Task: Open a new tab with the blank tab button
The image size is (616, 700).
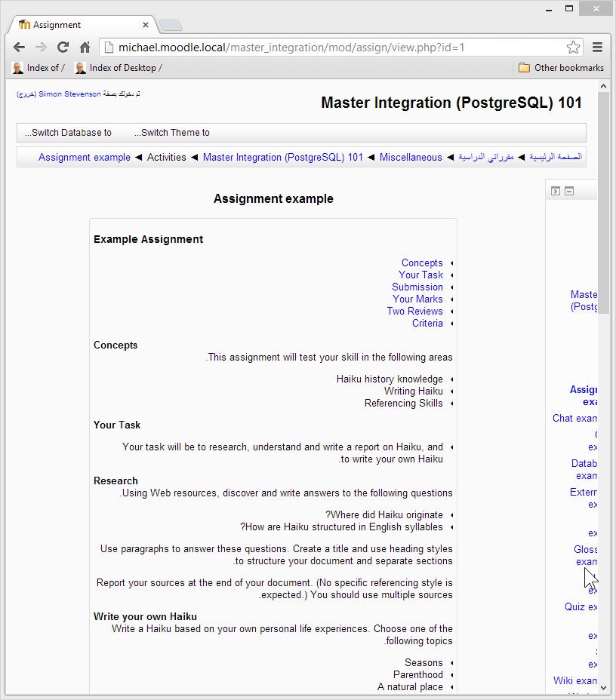Action: tap(171, 25)
